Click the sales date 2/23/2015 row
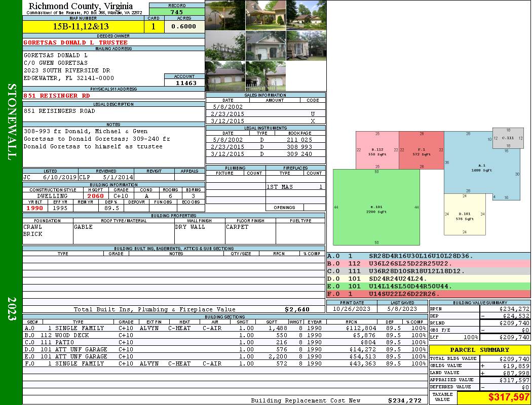Image resolution: width=532 pixels, height=405 pixels. (265, 114)
